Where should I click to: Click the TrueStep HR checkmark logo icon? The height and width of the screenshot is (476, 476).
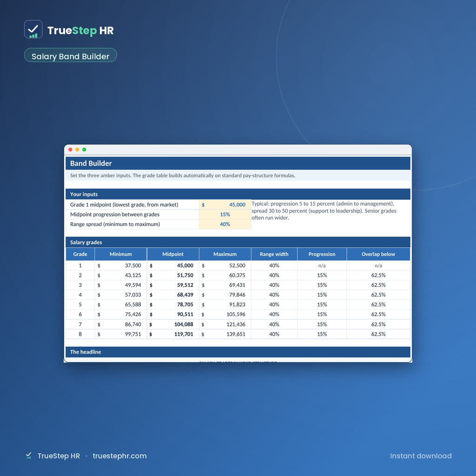(x=33, y=29)
